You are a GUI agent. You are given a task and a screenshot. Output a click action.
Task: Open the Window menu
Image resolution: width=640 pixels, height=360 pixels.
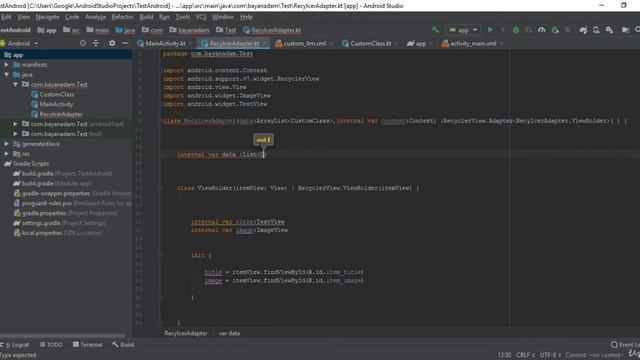click(x=223, y=17)
